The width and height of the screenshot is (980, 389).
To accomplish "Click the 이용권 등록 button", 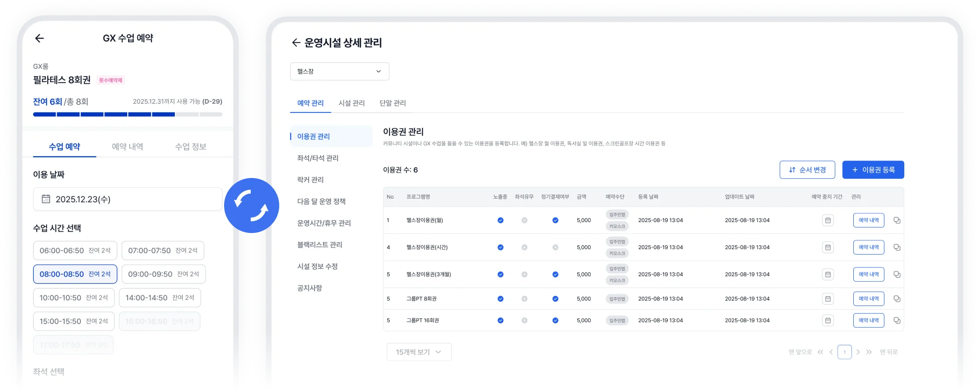I will (873, 170).
